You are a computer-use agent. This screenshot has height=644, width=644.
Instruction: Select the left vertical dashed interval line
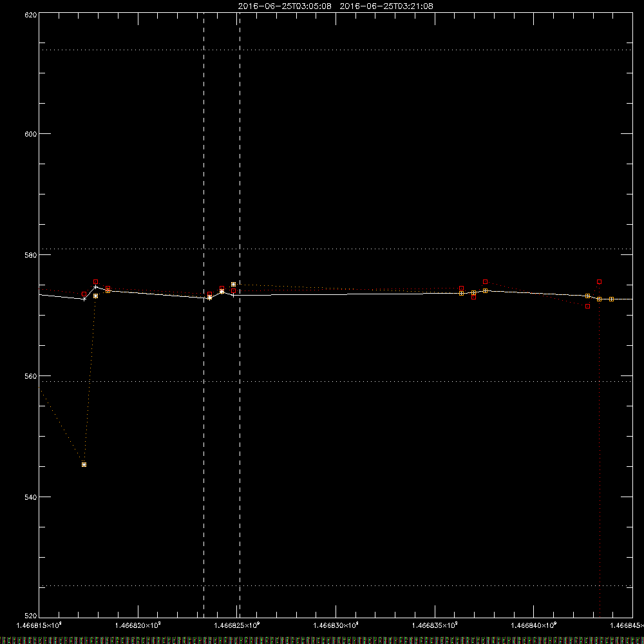(204, 314)
